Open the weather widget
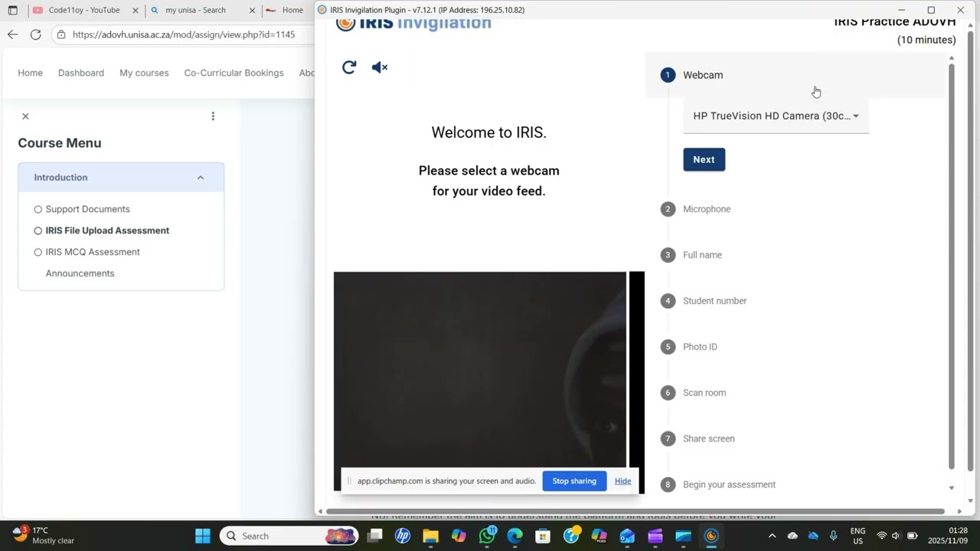 (x=44, y=535)
